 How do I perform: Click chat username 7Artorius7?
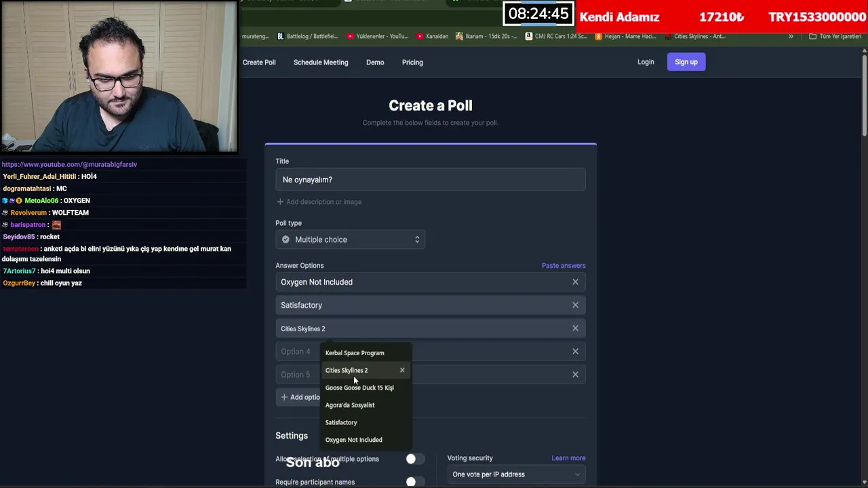point(19,271)
